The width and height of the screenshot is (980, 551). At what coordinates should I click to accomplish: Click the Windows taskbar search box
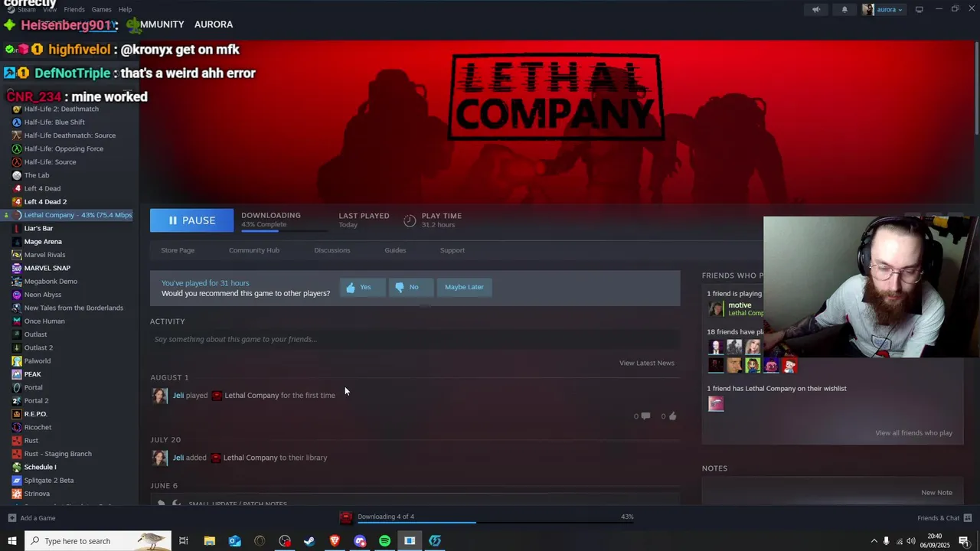click(x=97, y=541)
